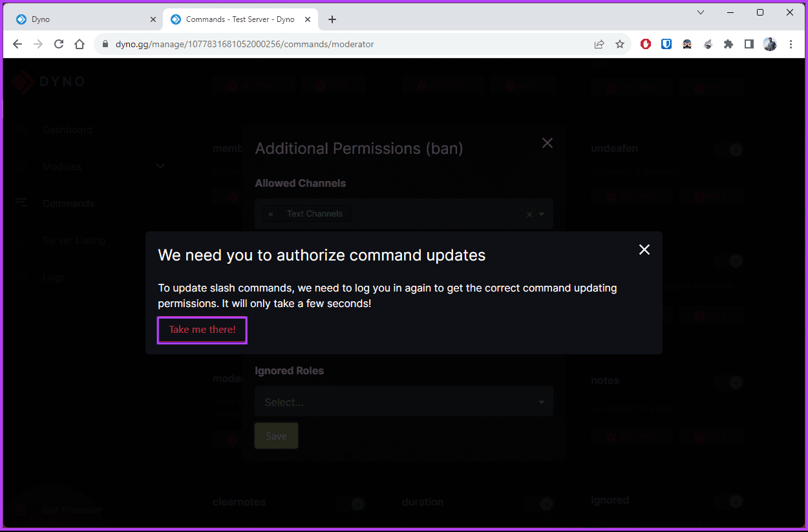
Task: Toggle the undeafen command switch
Action: [x=730, y=149]
